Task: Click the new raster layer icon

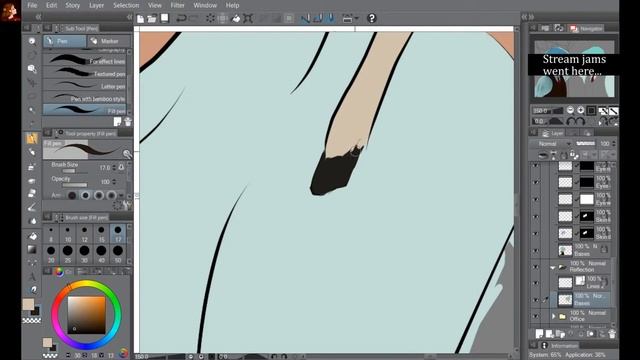Action: coord(540,334)
